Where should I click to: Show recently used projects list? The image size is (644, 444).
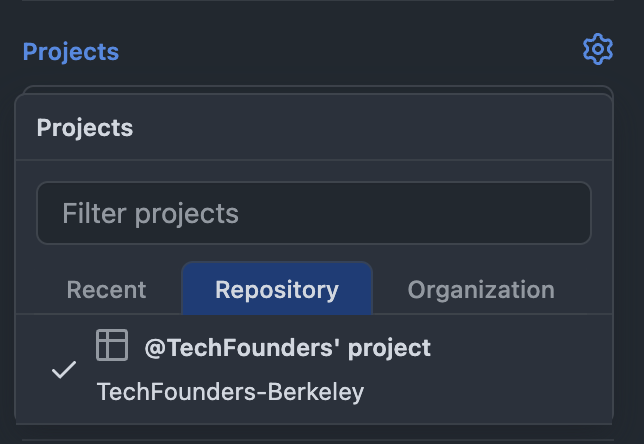click(106, 290)
